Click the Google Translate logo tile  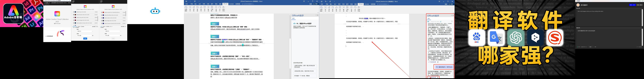coord(496,38)
